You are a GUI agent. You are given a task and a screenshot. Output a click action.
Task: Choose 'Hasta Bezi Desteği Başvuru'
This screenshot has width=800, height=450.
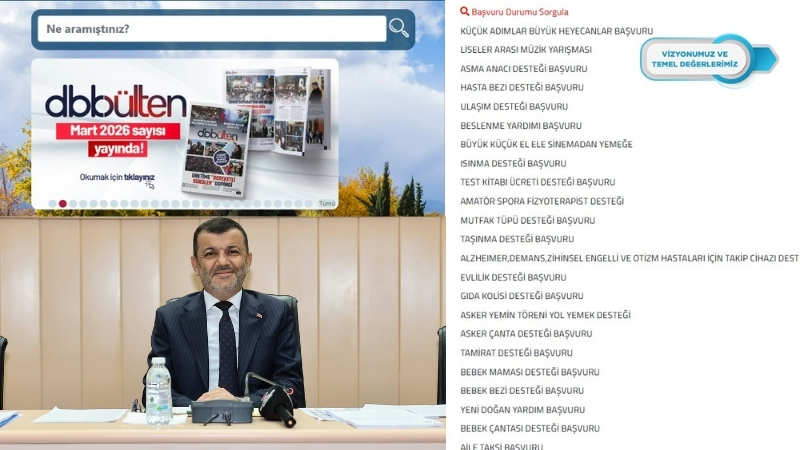click(521, 87)
